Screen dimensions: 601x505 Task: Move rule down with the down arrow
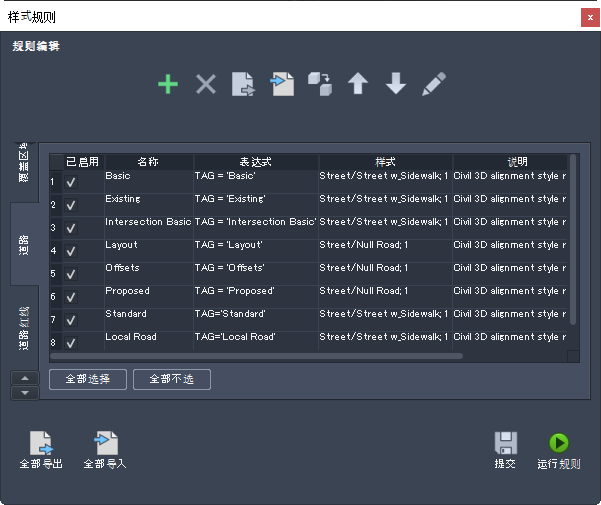click(x=396, y=84)
